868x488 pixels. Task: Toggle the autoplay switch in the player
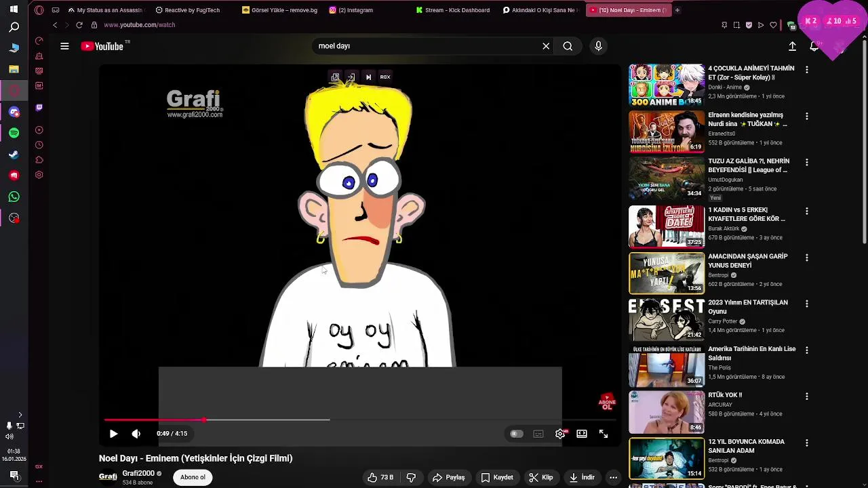pyautogui.click(x=516, y=434)
